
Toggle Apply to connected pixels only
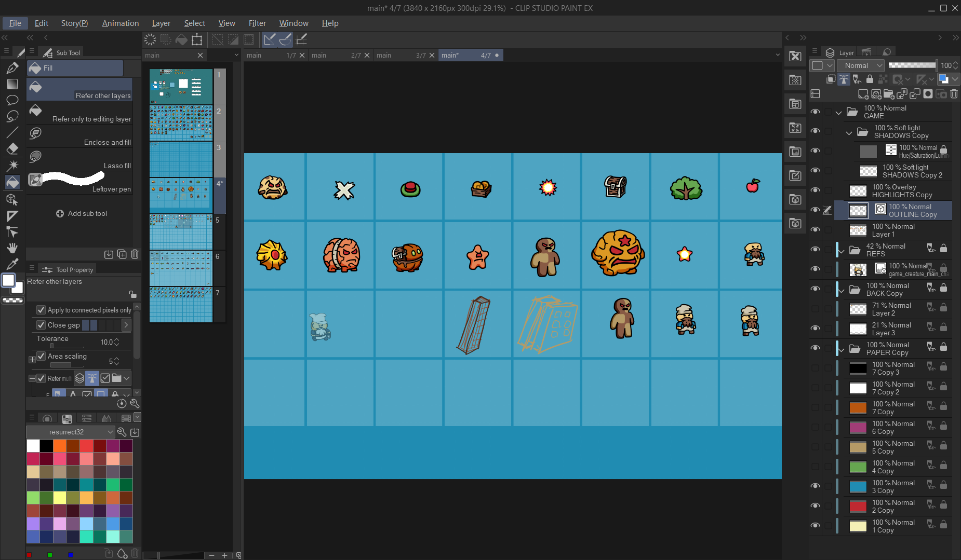pyautogui.click(x=41, y=310)
